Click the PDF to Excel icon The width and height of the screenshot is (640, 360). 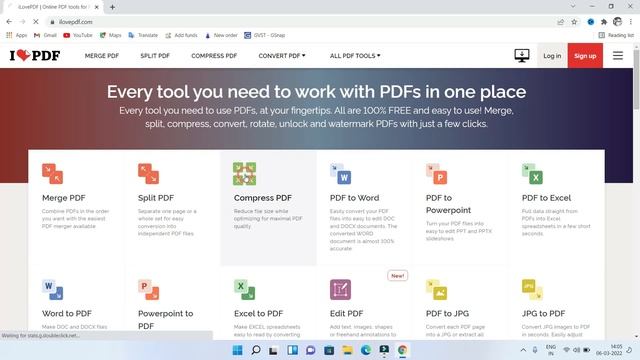pyautogui.click(x=532, y=174)
